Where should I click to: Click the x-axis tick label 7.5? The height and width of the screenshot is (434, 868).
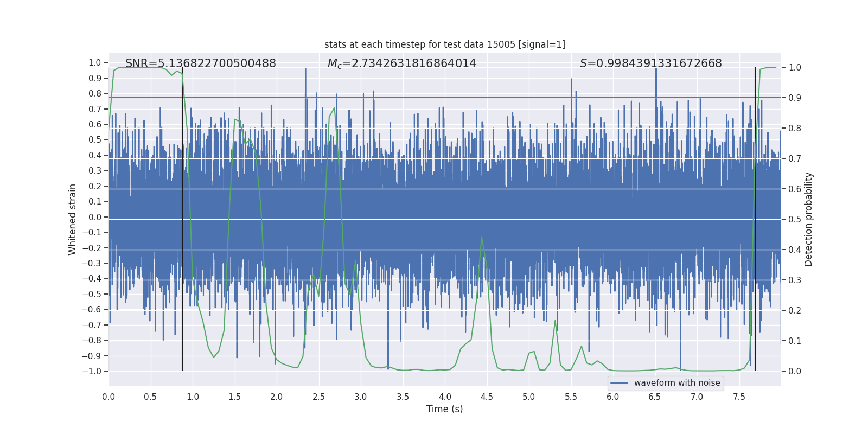tap(739, 397)
